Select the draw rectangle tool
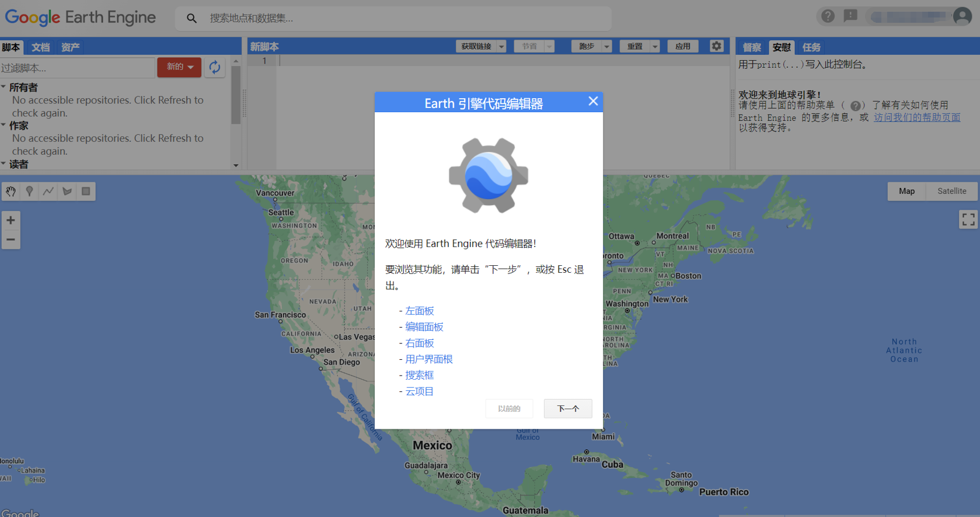The height and width of the screenshot is (517, 980). point(86,191)
